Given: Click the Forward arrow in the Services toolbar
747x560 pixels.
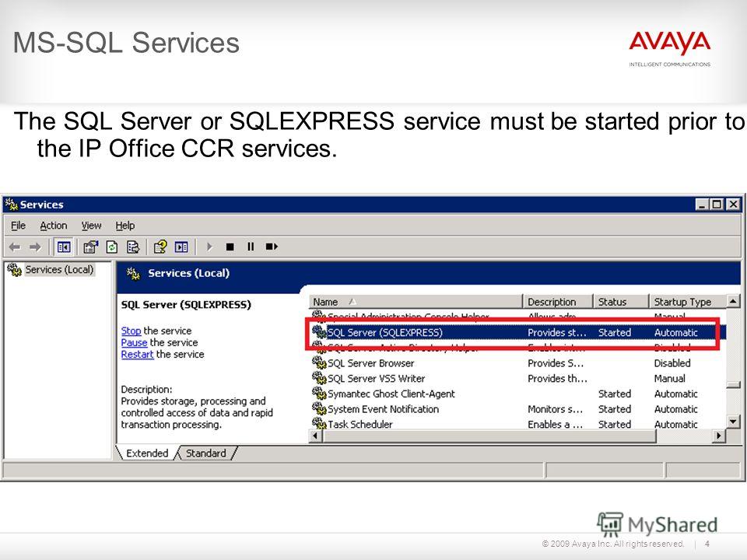Looking at the screenshot, I should tap(35, 247).
